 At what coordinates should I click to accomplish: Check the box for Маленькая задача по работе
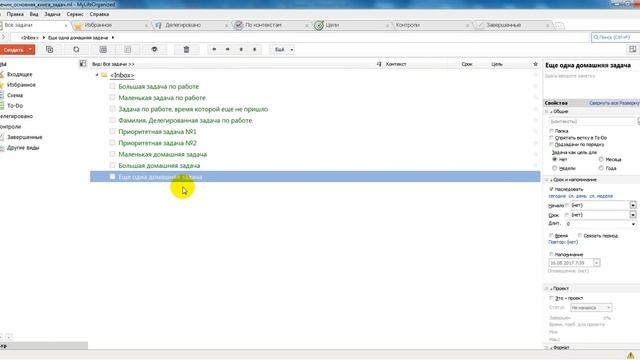[x=112, y=98]
